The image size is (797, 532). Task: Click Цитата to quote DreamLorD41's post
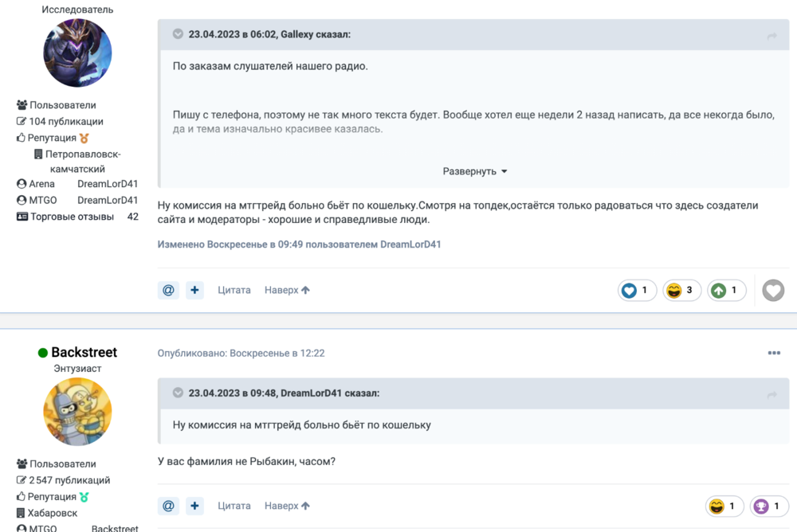click(x=234, y=291)
